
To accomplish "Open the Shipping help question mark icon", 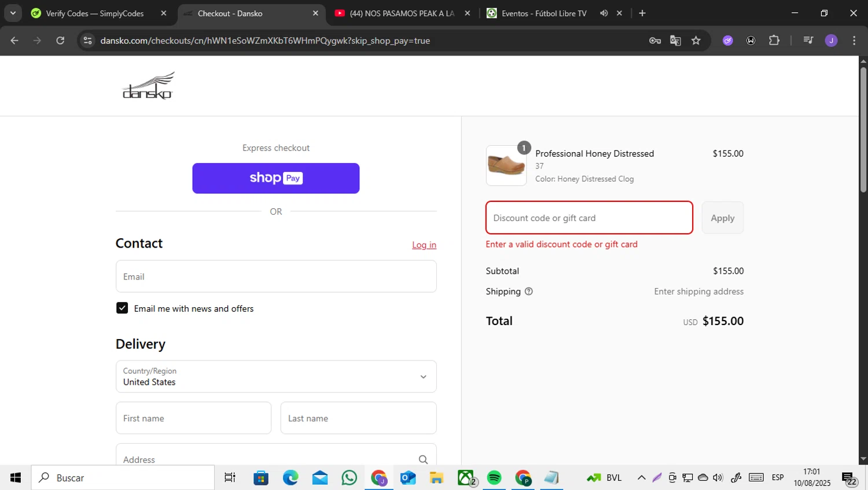I will tap(528, 292).
